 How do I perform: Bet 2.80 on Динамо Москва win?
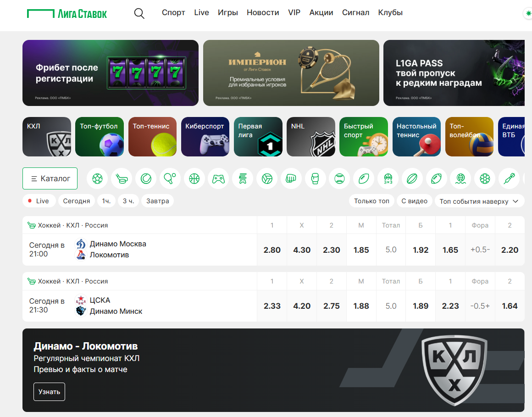[272, 250]
